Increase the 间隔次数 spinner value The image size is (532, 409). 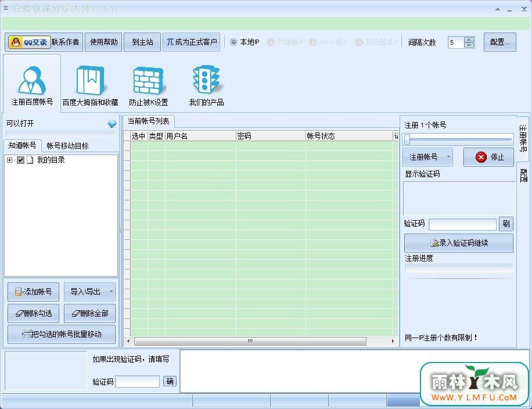click(x=469, y=40)
